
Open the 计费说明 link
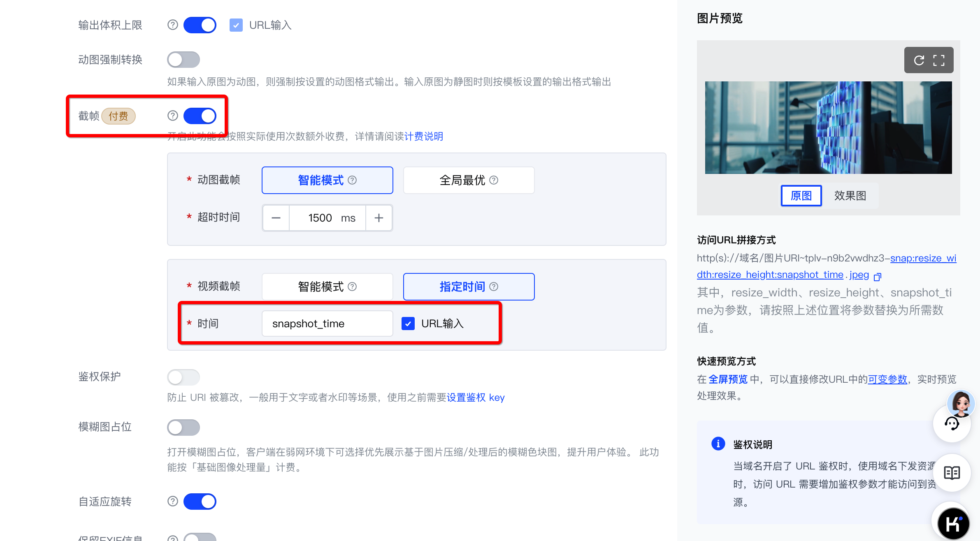(423, 136)
